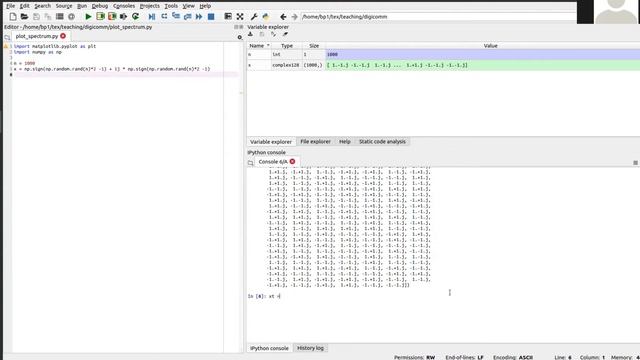Viewport: 640px width, 360px height.
Task: Switch to Static code analysis tab
Action: [382, 142]
